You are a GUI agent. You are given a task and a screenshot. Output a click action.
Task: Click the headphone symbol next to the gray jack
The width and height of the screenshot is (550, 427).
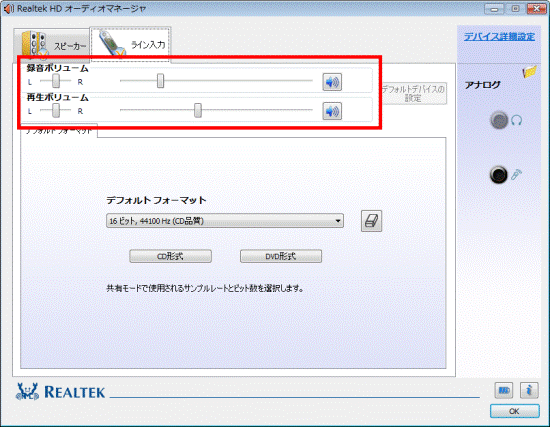click(x=517, y=120)
